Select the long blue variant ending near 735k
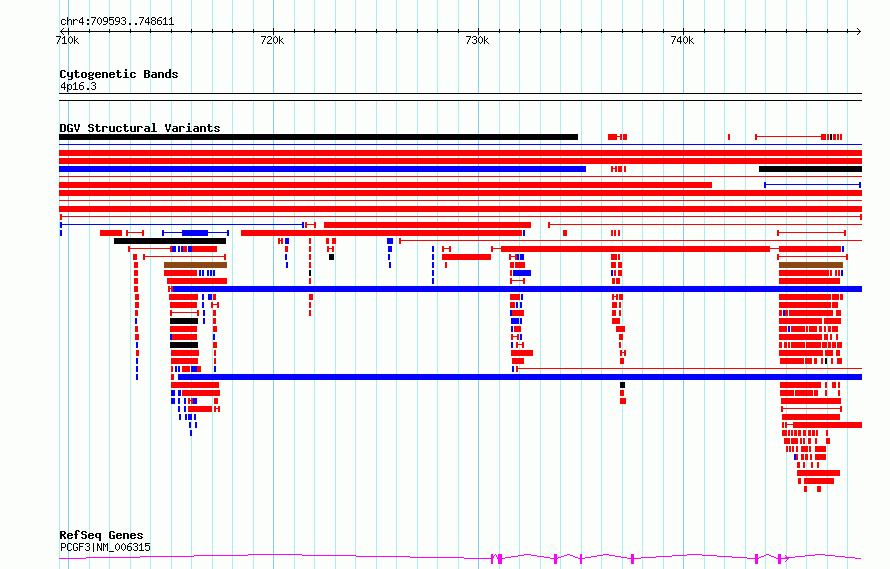Viewport: 890px width, 569px height. pos(322,169)
